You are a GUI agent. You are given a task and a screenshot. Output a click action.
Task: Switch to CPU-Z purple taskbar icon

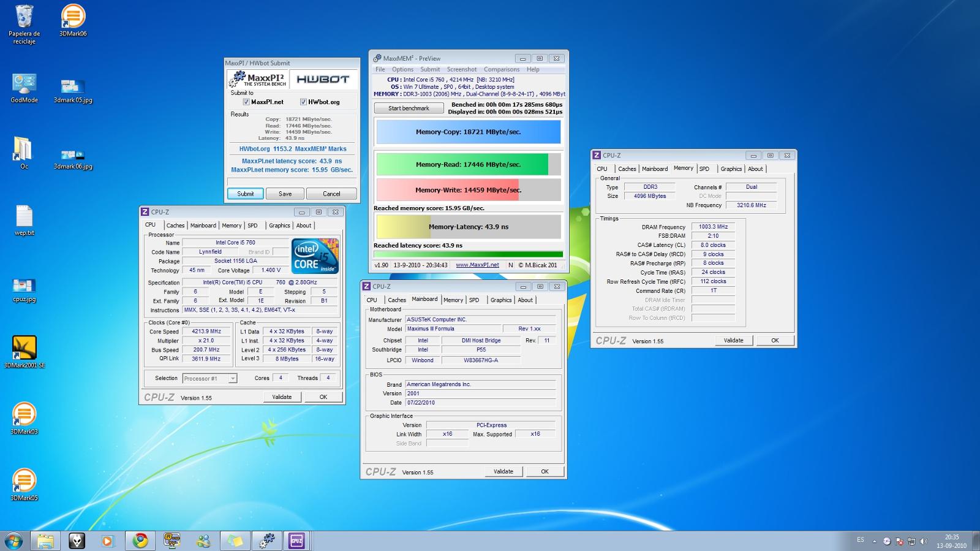click(296, 541)
